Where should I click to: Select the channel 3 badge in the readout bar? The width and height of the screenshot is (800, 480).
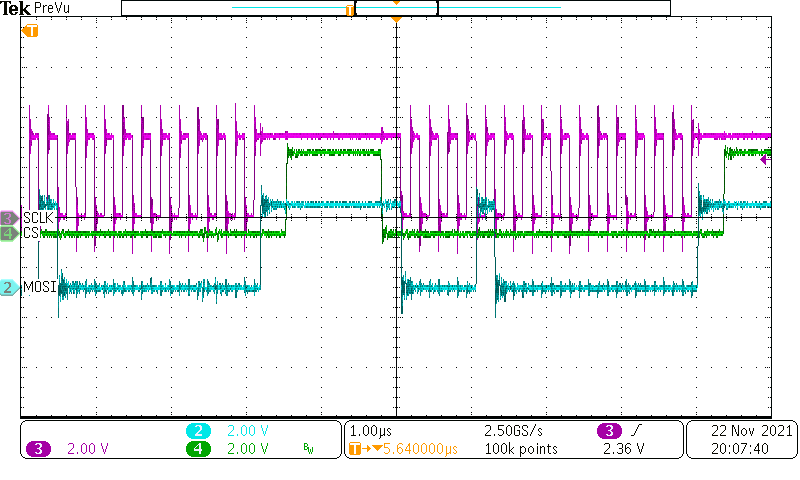click(39, 449)
